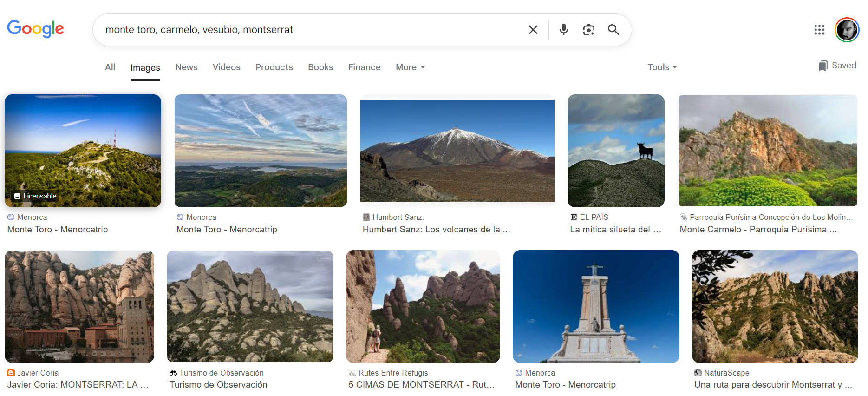Open 'Monte Carmelo - Parroquia Purísima ...' link

click(758, 229)
